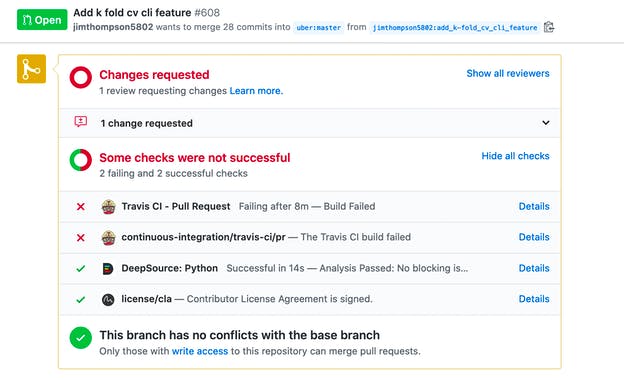The height and width of the screenshot is (380, 624).
Task: Click the pull request title text
Action: [132, 13]
